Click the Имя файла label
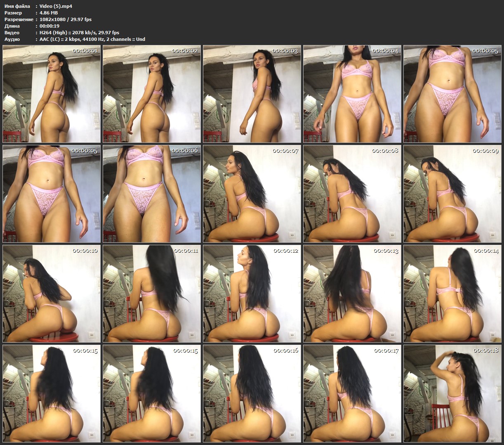 tap(17, 6)
